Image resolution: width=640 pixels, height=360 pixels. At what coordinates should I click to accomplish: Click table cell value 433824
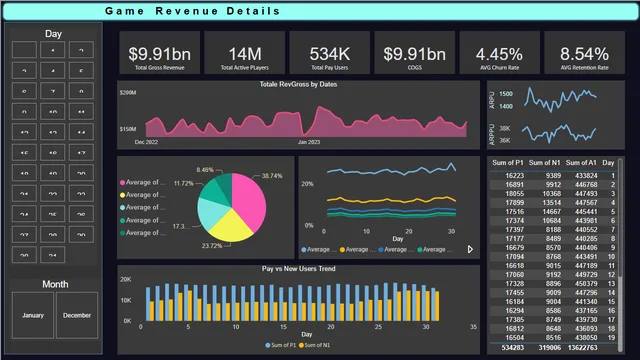click(x=586, y=176)
